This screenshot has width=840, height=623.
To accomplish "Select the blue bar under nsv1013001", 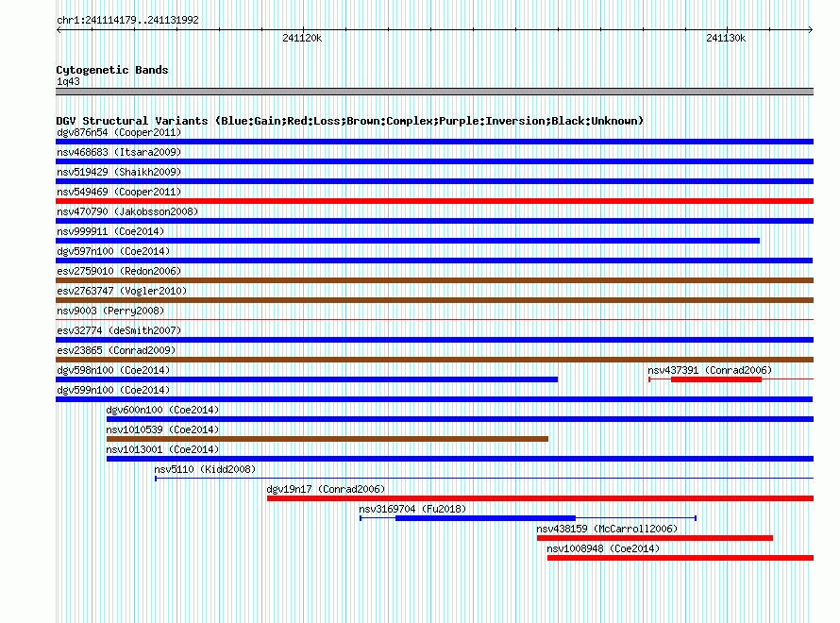I will pos(461,459).
